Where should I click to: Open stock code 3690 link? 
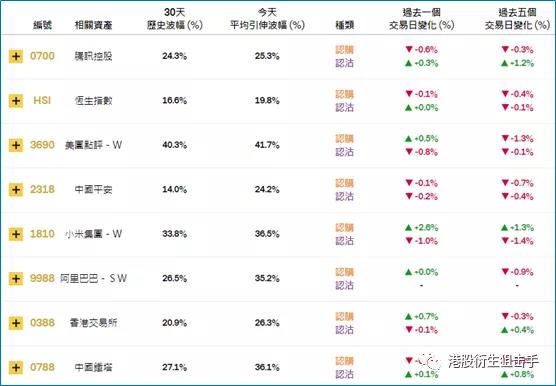[x=42, y=145]
